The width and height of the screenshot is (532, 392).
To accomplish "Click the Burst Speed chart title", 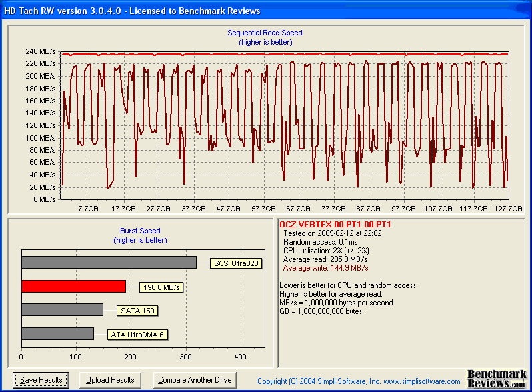I will [x=140, y=231].
